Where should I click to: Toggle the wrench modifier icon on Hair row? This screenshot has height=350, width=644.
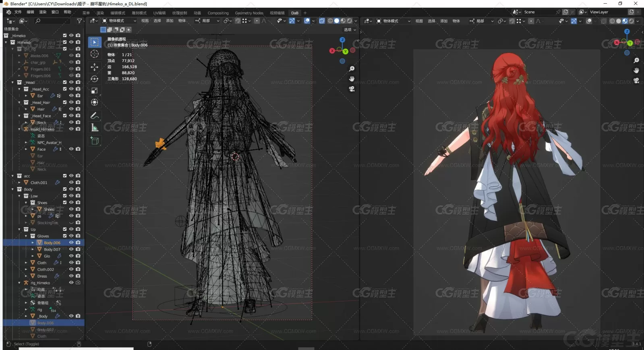[x=54, y=109]
